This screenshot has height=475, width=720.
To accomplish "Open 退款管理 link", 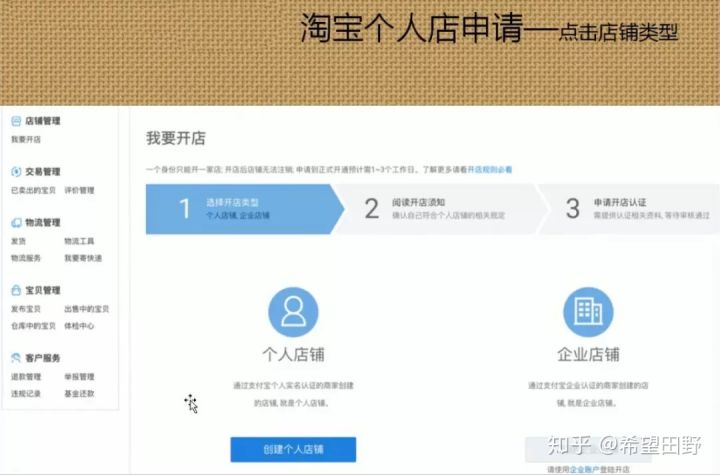I will [26, 376].
